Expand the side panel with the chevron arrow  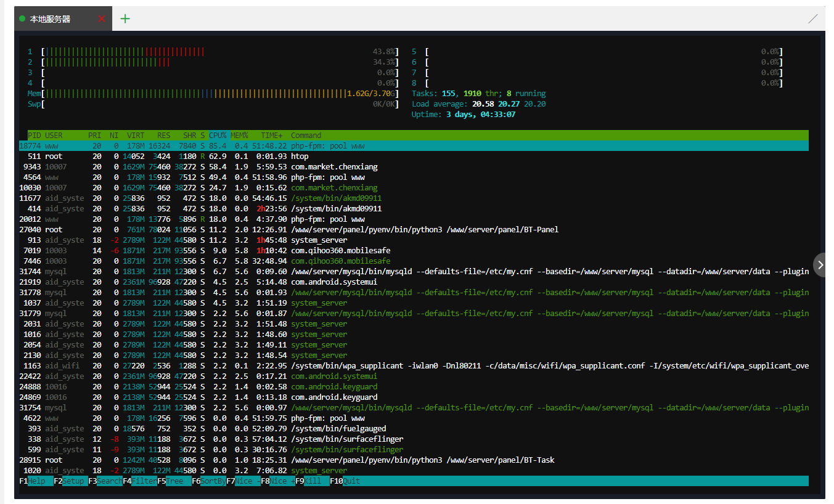click(x=820, y=265)
